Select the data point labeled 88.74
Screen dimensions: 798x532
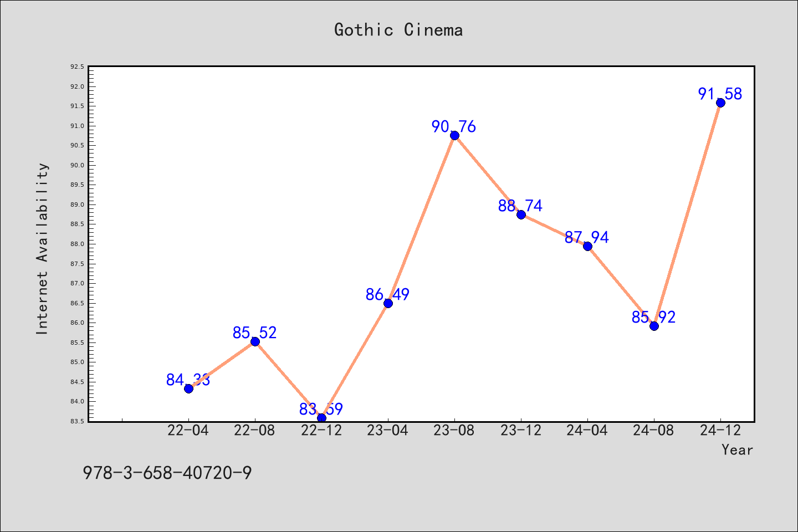point(521,214)
